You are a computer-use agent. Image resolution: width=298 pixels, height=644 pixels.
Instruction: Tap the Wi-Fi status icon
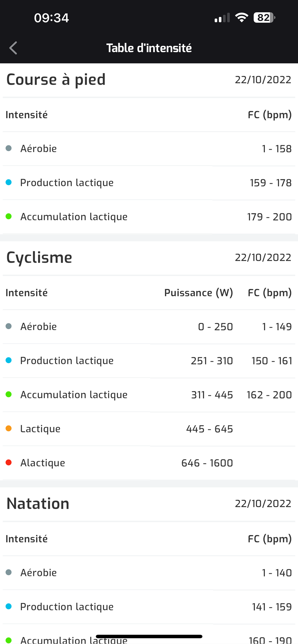click(241, 18)
